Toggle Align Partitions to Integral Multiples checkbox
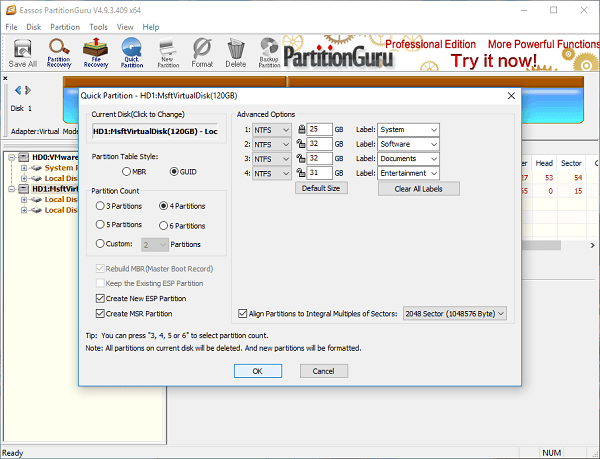This screenshot has height=459, width=600. tap(243, 314)
